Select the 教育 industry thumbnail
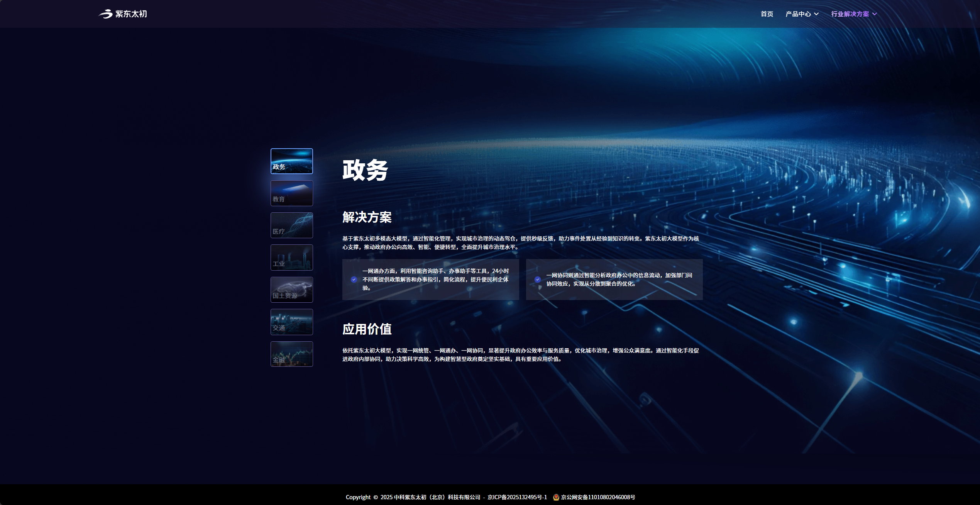Image resolution: width=980 pixels, height=505 pixels. 292,193
